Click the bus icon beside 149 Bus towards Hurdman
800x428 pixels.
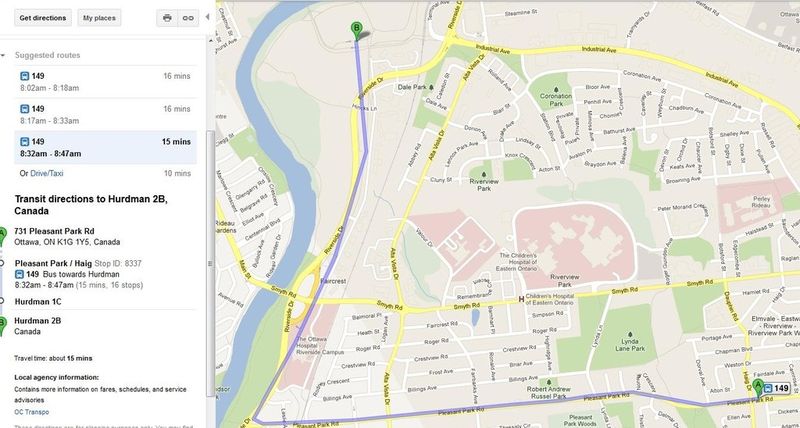point(19,274)
